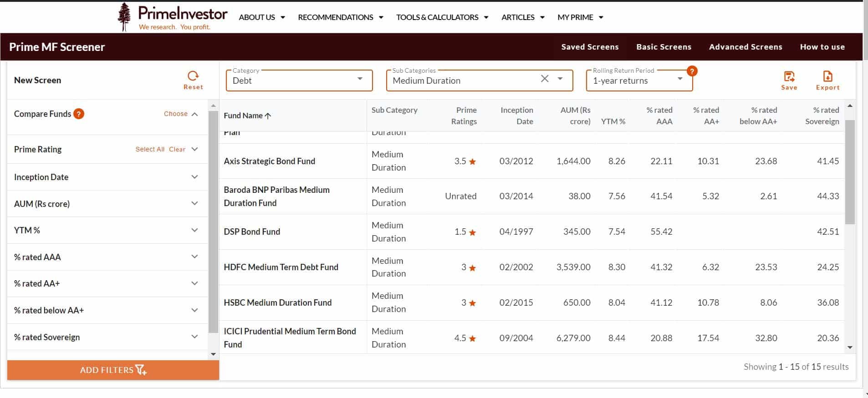Image resolution: width=868 pixels, height=398 pixels.
Task: Click Axis Strategic Bond Fund rating star
Action: 473,161
